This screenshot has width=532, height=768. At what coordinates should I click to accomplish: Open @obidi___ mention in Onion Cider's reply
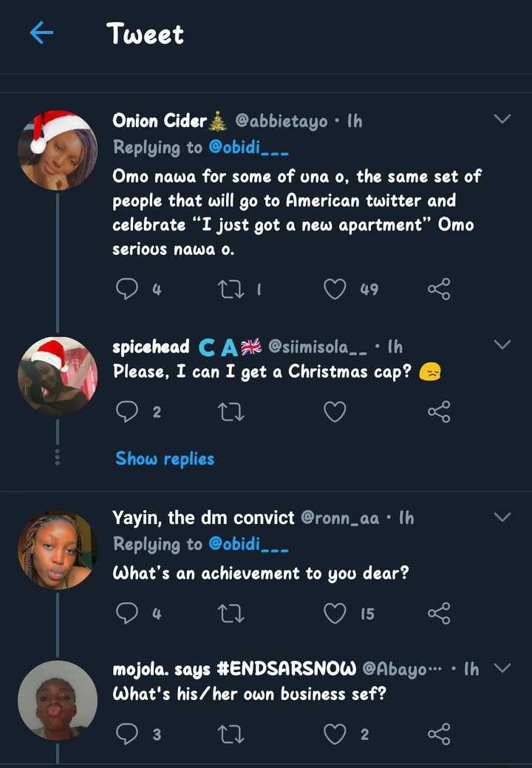(x=248, y=147)
